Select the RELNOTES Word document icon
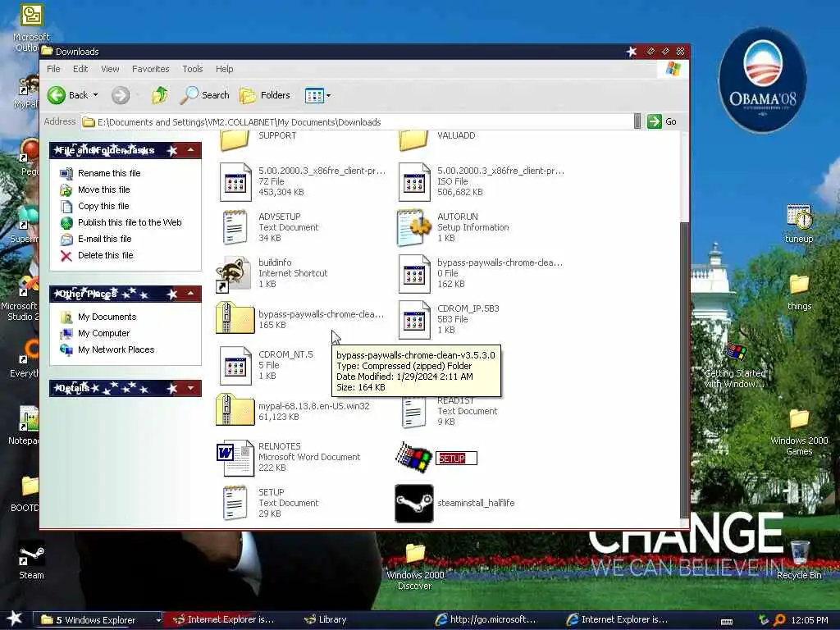This screenshot has height=630, width=840. (x=235, y=458)
